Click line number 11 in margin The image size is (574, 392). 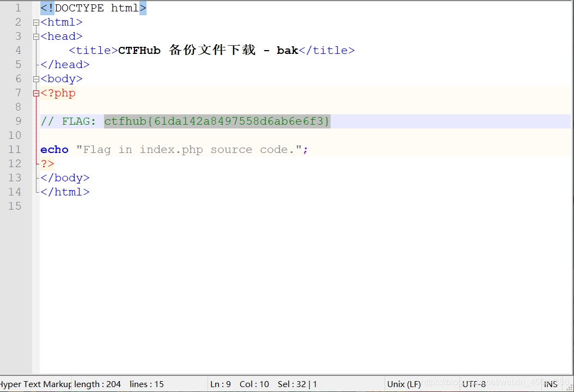coord(15,150)
